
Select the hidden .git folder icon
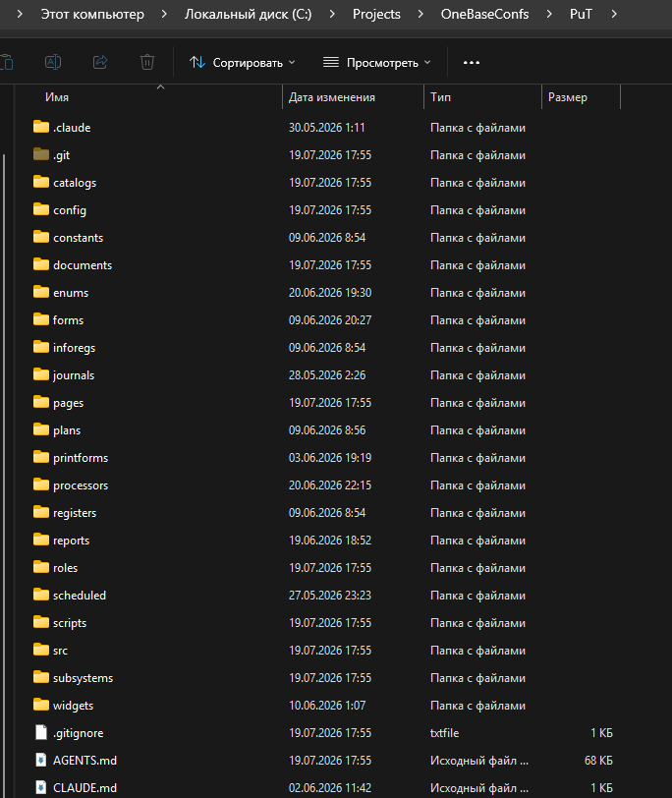pyautogui.click(x=41, y=154)
